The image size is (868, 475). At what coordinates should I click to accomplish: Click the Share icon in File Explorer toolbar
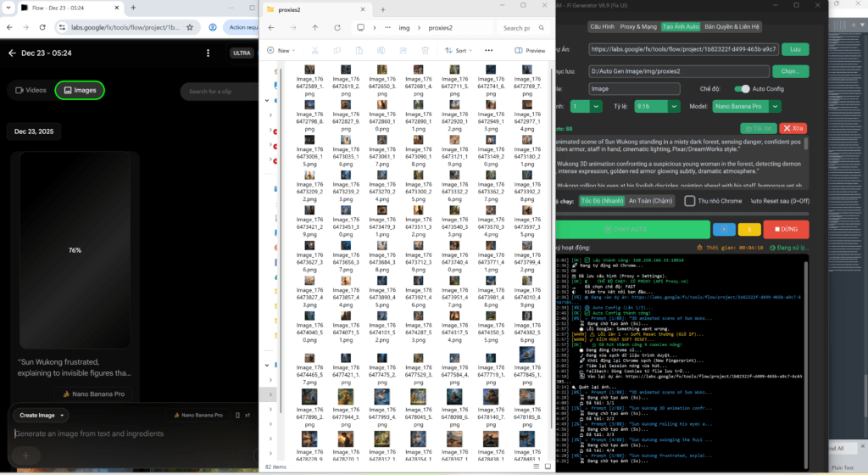403,50
